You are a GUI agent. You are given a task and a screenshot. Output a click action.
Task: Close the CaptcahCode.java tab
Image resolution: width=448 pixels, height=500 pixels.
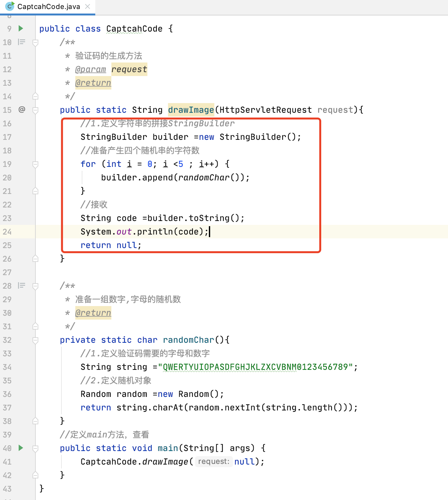point(88,6)
